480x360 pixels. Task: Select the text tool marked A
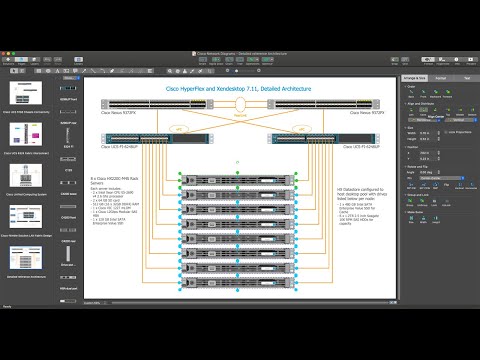pos(57,71)
